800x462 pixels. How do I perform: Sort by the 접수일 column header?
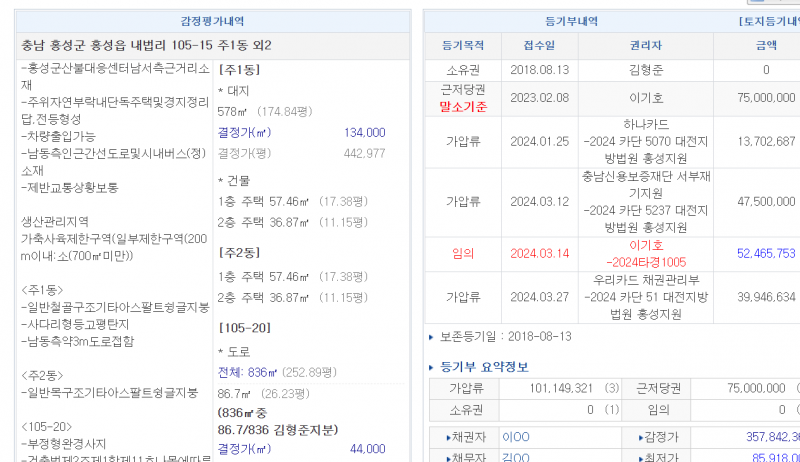539,45
